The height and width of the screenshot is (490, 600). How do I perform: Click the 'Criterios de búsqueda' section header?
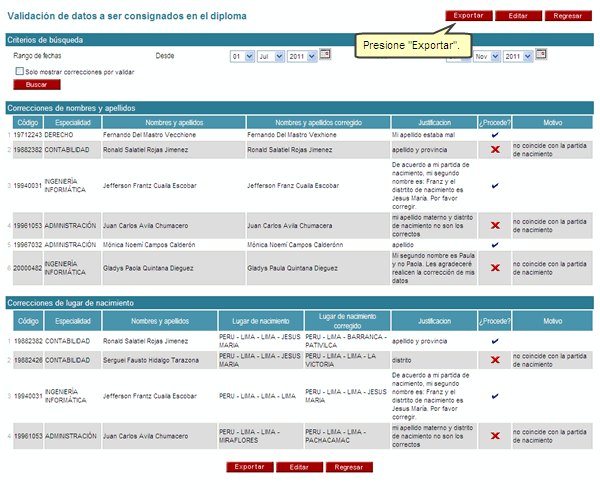point(300,40)
